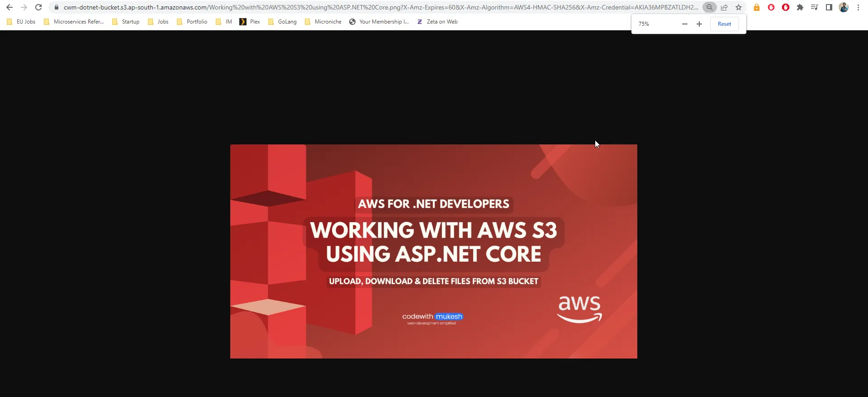Increase zoom with the plus button

699,24
